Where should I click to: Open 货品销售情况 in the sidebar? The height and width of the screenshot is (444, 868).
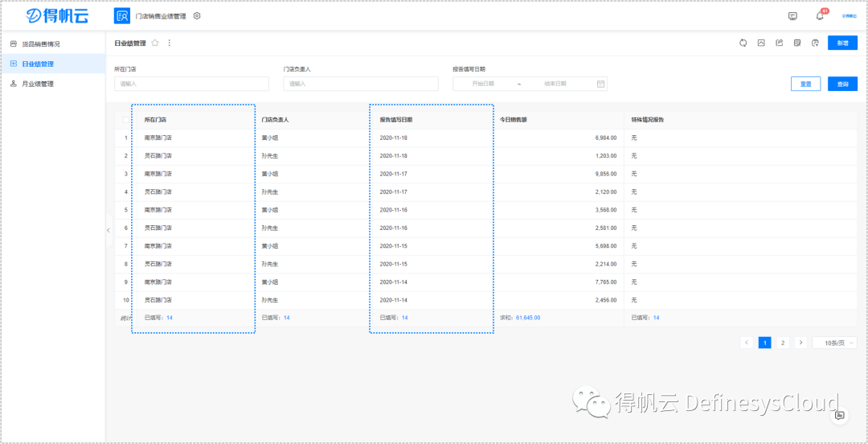coord(52,43)
